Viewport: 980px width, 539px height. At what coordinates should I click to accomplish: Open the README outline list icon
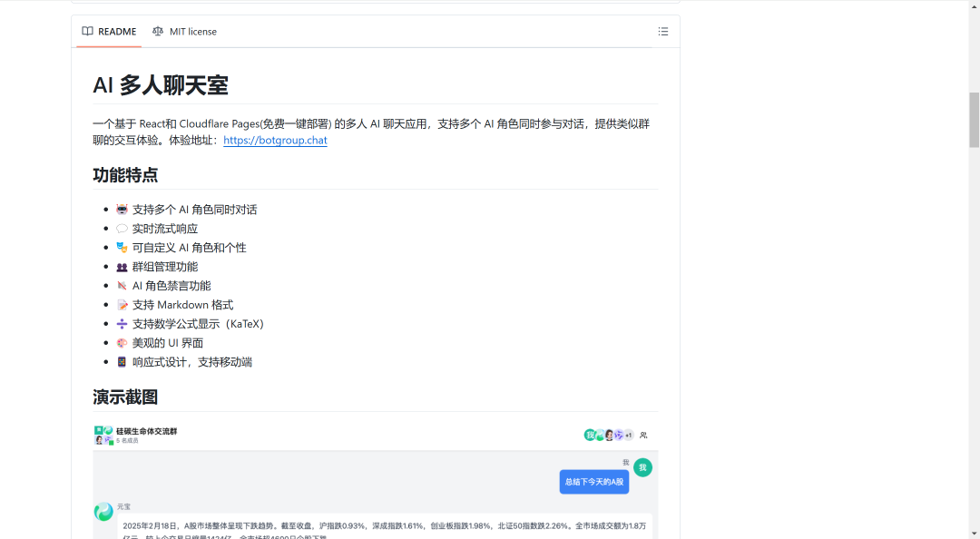tap(663, 31)
